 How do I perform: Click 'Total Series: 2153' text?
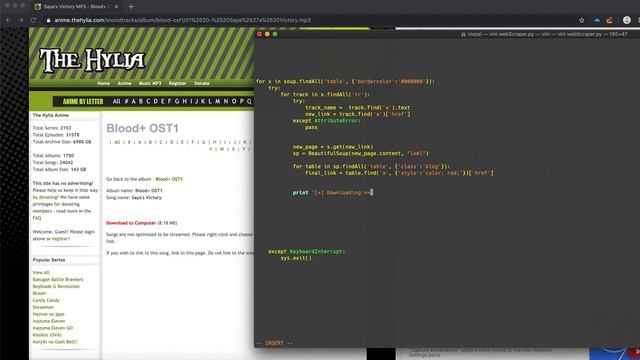52,128
